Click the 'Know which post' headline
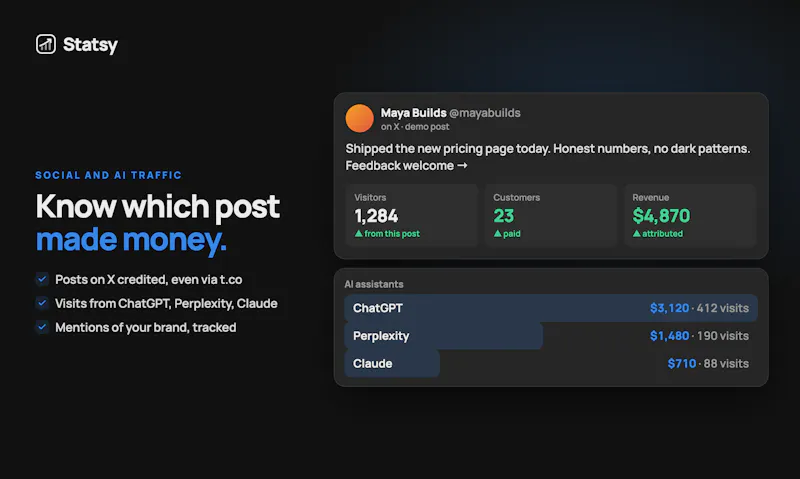This screenshot has width=800, height=479. 158,206
